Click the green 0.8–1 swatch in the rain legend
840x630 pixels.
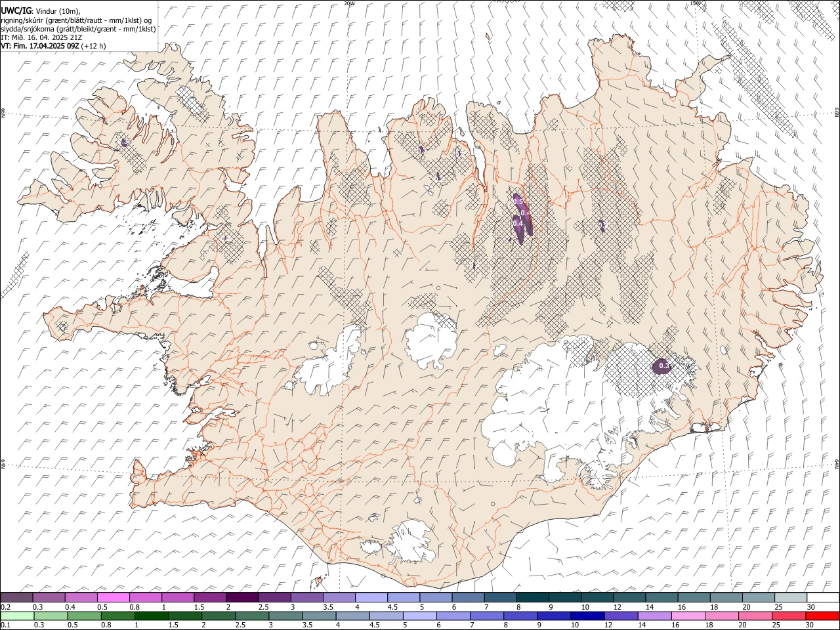[x=119, y=616]
